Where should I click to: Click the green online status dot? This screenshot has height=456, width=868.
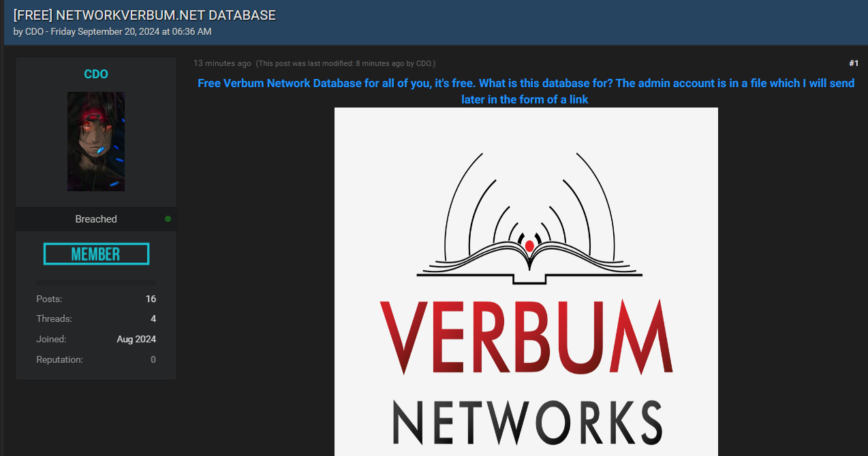(x=168, y=219)
